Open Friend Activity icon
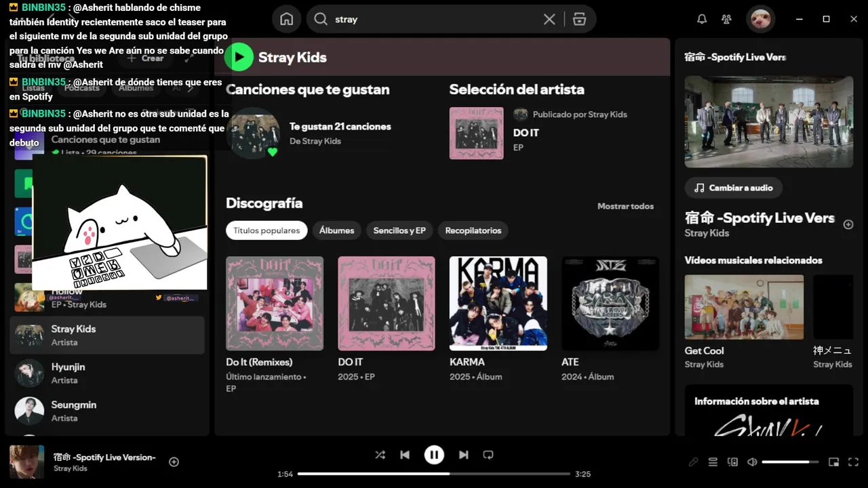 pyautogui.click(x=727, y=19)
